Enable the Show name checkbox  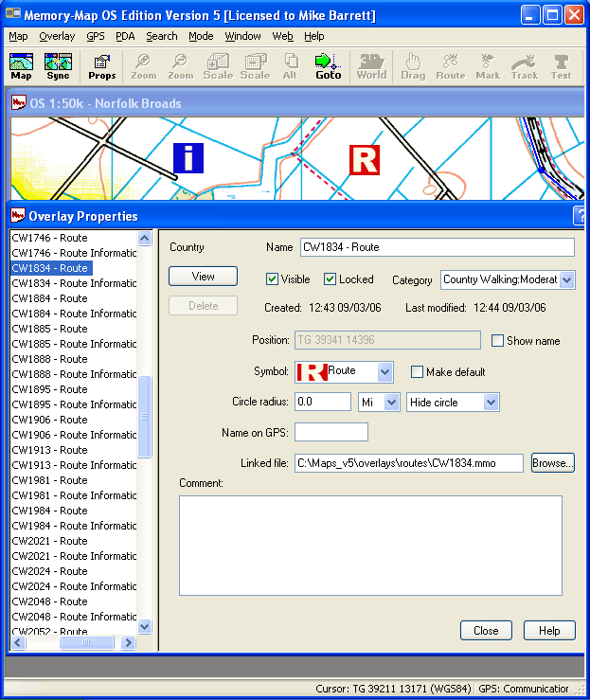pos(497,341)
